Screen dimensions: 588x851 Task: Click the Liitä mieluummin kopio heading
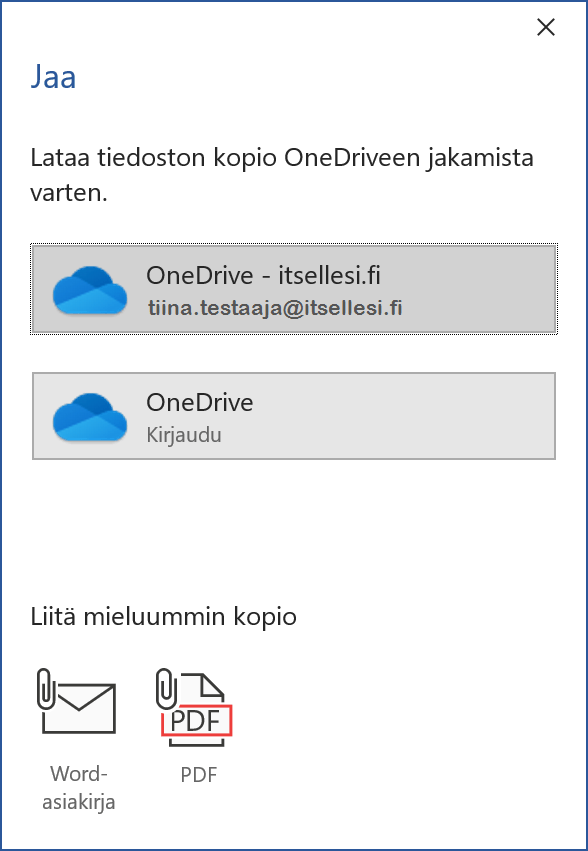click(163, 617)
